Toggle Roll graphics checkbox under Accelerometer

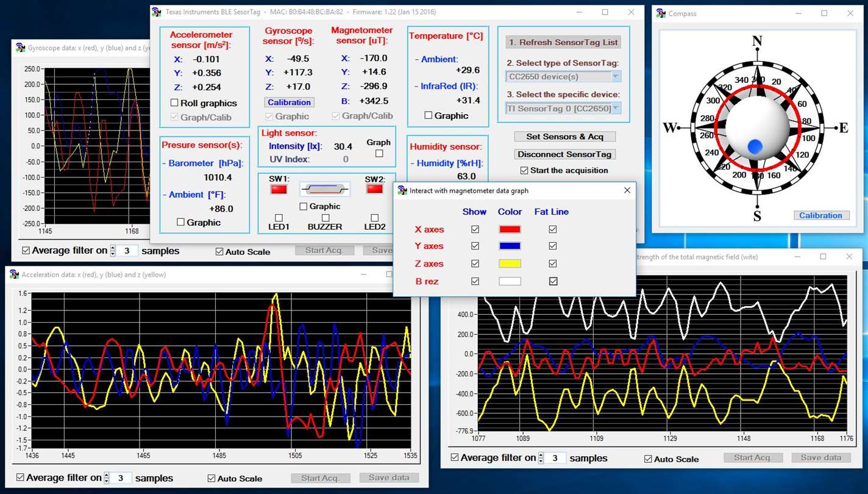pyautogui.click(x=174, y=103)
